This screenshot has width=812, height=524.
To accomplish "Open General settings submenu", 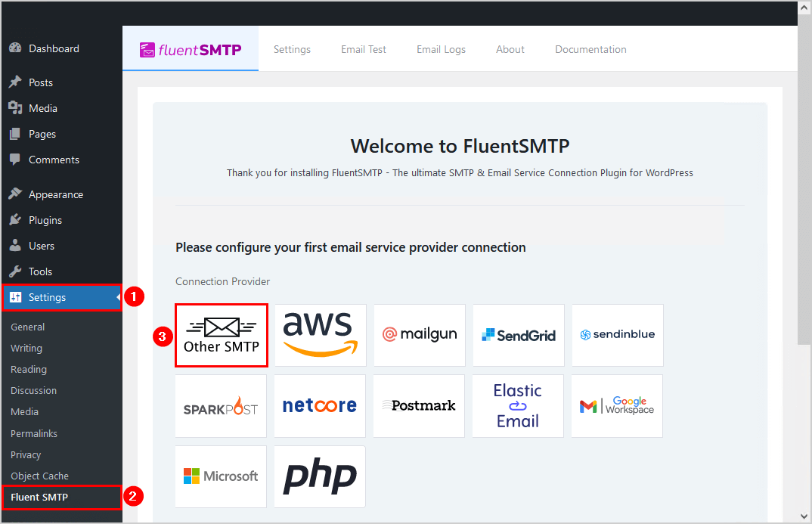I will click(28, 327).
